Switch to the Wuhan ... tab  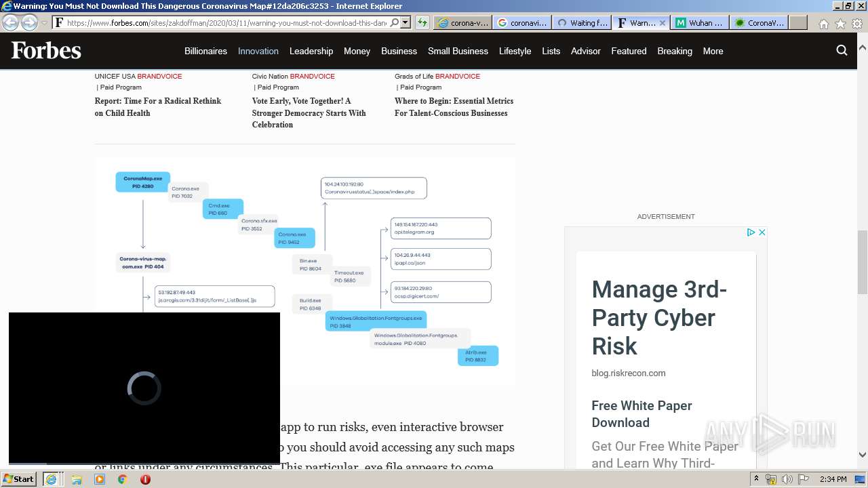pyautogui.click(x=701, y=22)
